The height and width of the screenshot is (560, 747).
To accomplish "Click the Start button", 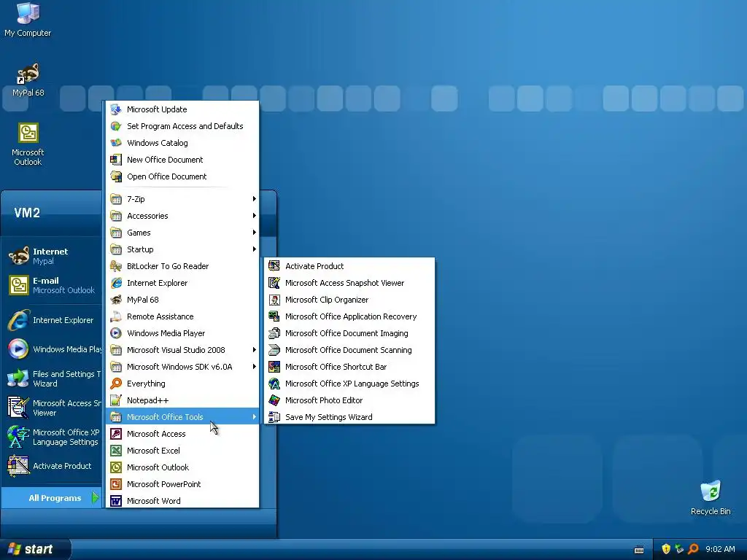I will coord(36,550).
